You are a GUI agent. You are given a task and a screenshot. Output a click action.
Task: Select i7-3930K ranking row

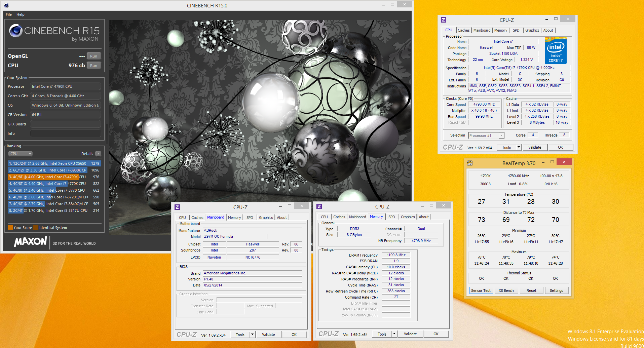[x=54, y=170]
